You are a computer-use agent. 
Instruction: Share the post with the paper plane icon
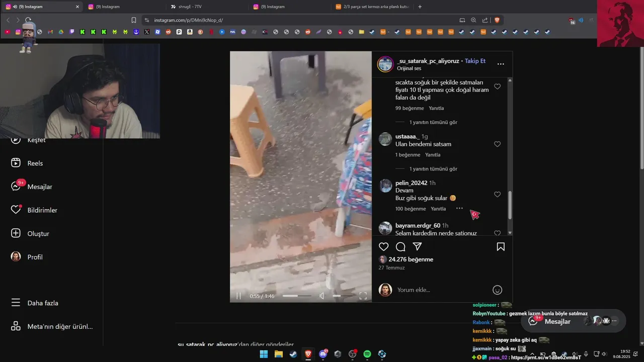(417, 247)
